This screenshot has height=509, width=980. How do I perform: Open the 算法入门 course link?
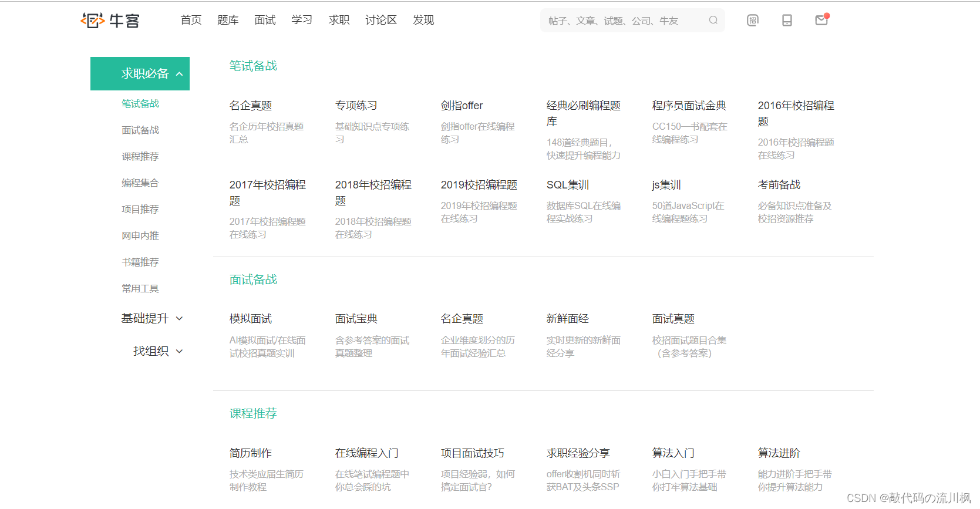[673, 453]
